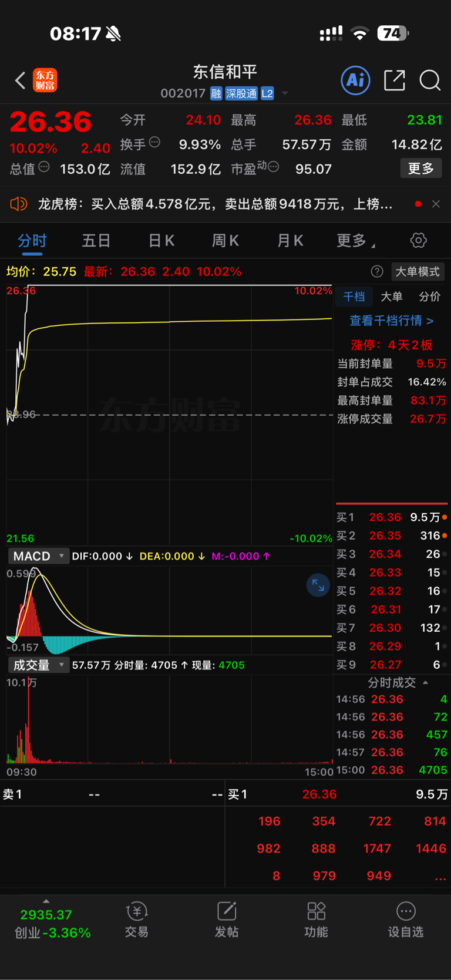This screenshot has height=980, width=451.
Task: Tap the MACD indicator chart
Action: pyautogui.click(x=170, y=610)
